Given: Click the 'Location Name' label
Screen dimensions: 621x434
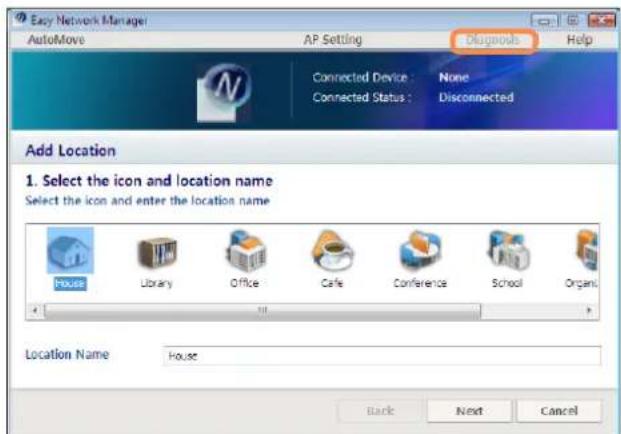Looking at the screenshot, I should pyautogui.click(x=67, y=354).
